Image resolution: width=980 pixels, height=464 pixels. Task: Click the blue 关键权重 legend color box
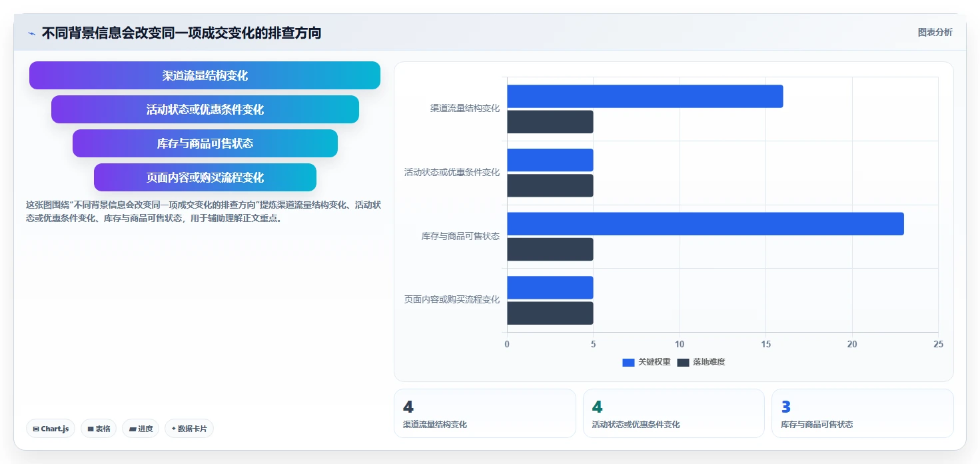click(628, 362)
